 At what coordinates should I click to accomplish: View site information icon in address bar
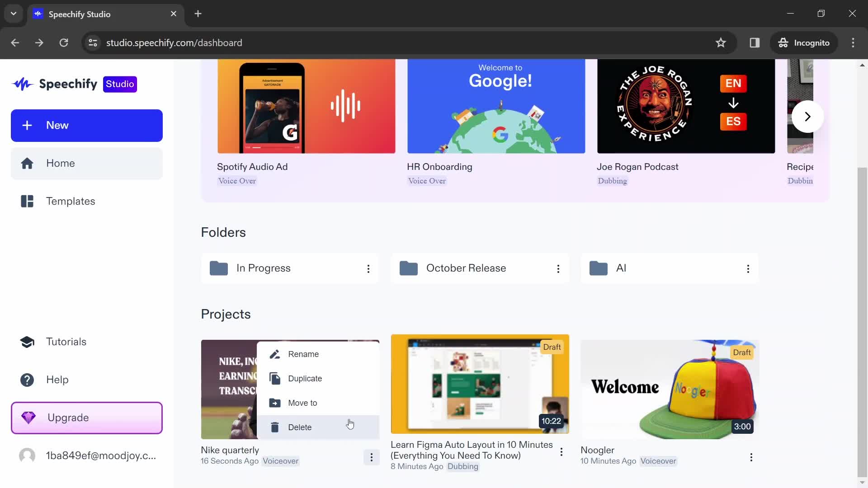[x=93, y=43]
